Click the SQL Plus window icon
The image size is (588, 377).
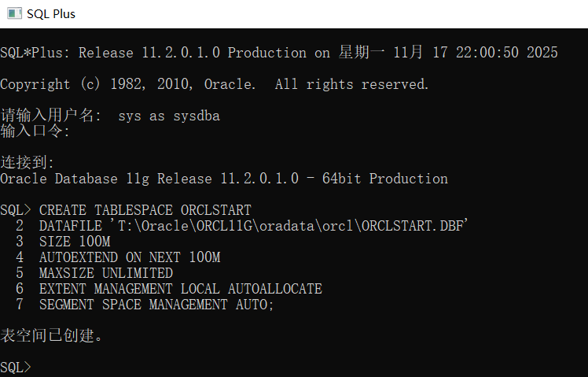(13, 13)
